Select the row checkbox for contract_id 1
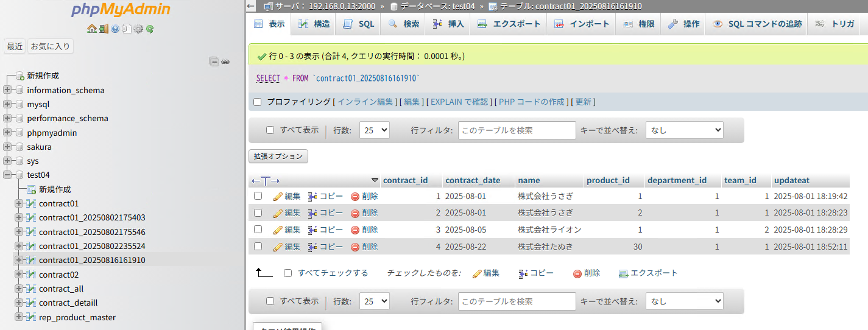868x330 pixels. coord(258,196)
